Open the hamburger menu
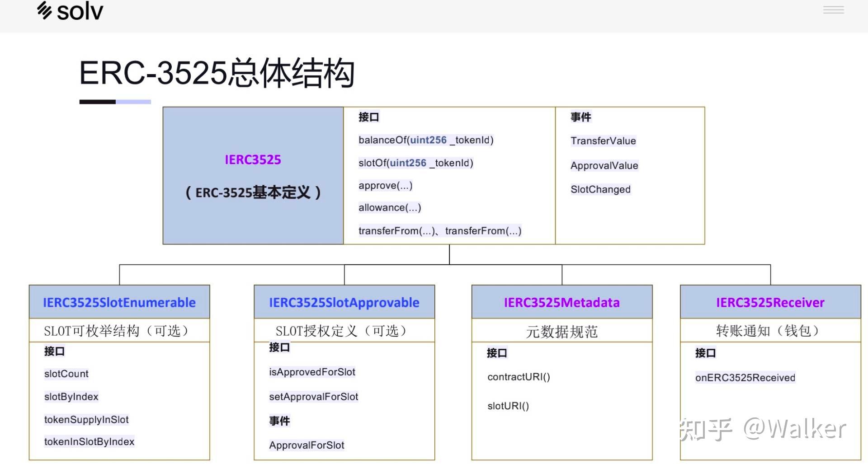This screenshot has width=868, height=464. (x=833, y=10)
